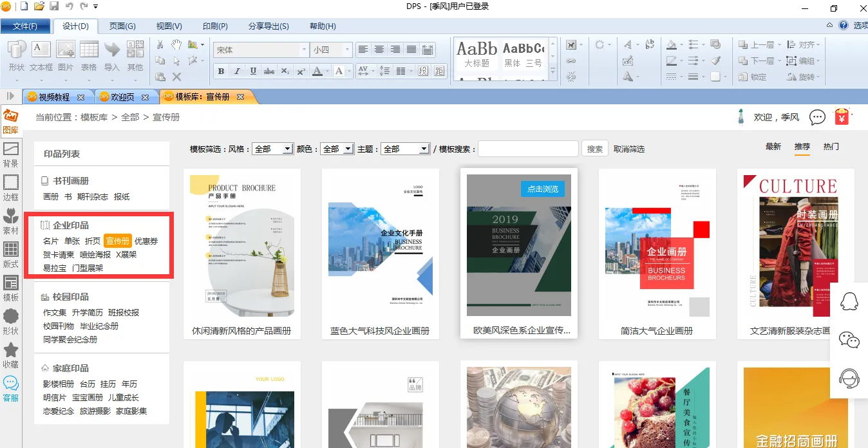Pick the font color A swatch
The width and height of the screenshot is (868, 448).
pyautogui.click(x=317, y=71)
